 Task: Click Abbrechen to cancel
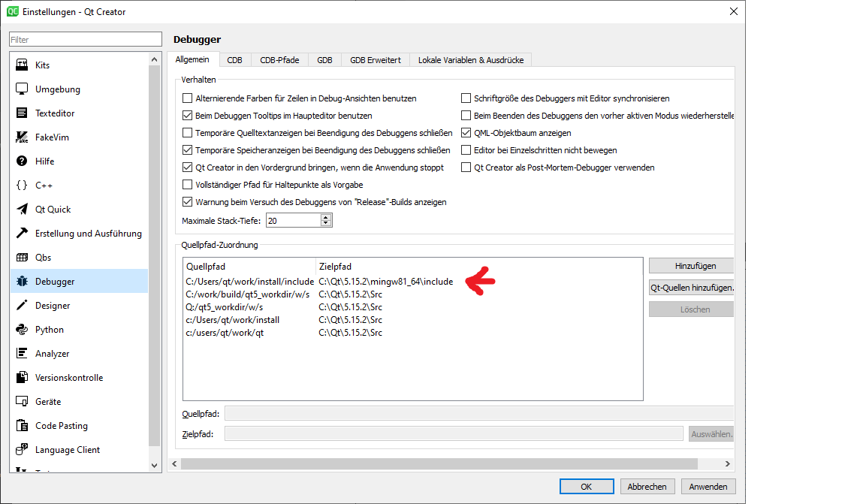pos(647,487)
